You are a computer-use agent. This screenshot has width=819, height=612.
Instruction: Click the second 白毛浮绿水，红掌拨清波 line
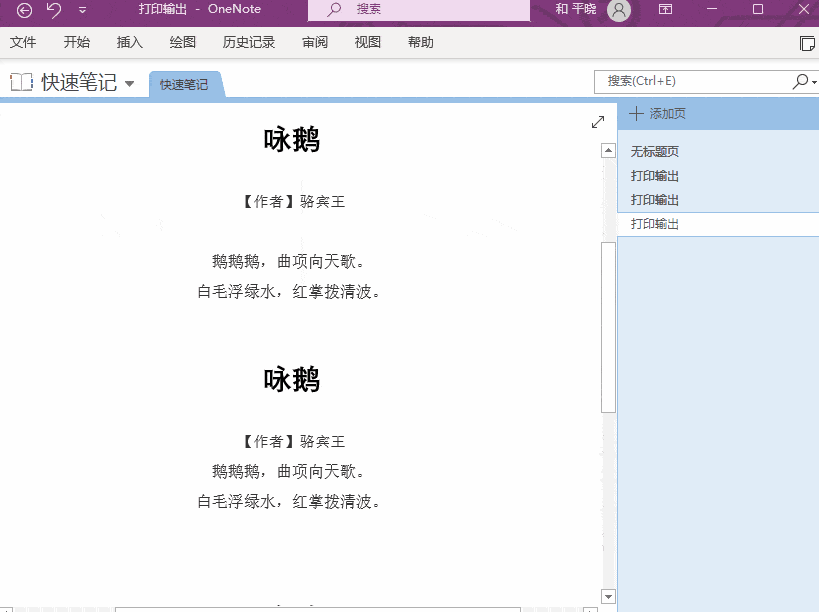click(x=288, y=501)
